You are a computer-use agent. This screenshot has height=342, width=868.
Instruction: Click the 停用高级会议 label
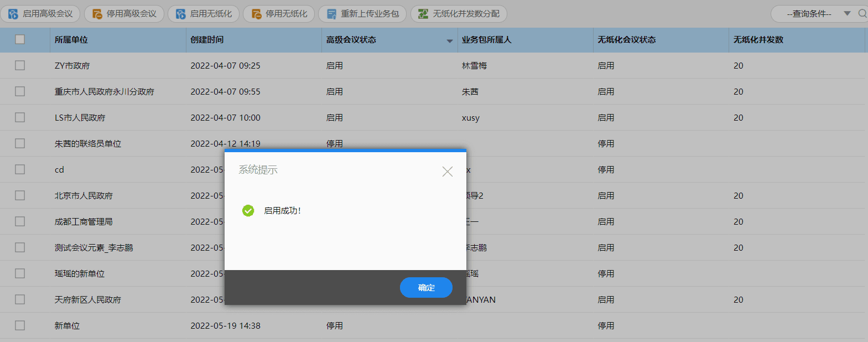tap(131, 14)
